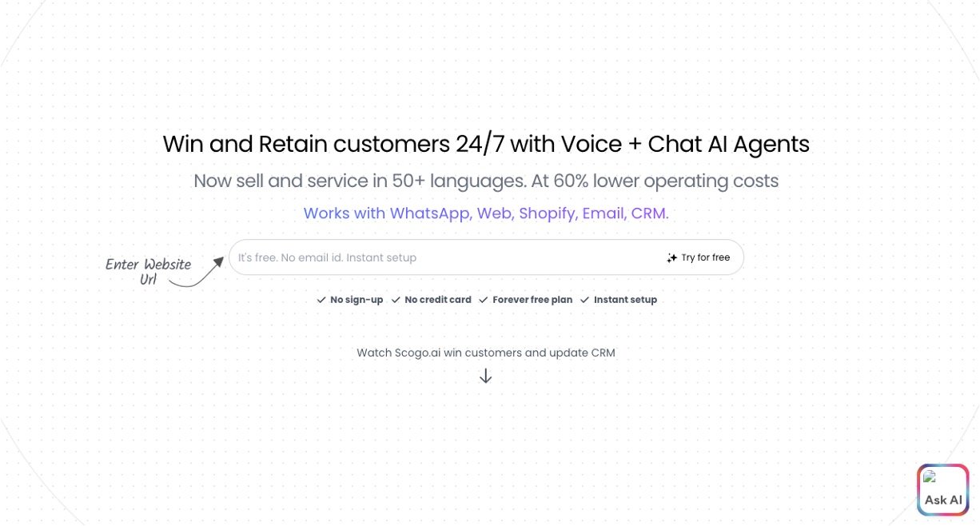Click the checkmark icon before Instant setup
This screenshot has height=526, width=980.
coord(585,300)
